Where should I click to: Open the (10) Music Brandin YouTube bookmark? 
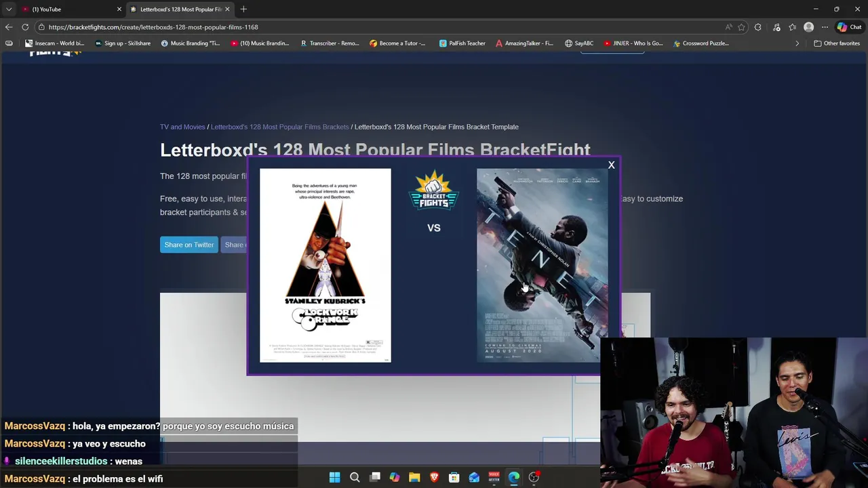click(260, 43)
